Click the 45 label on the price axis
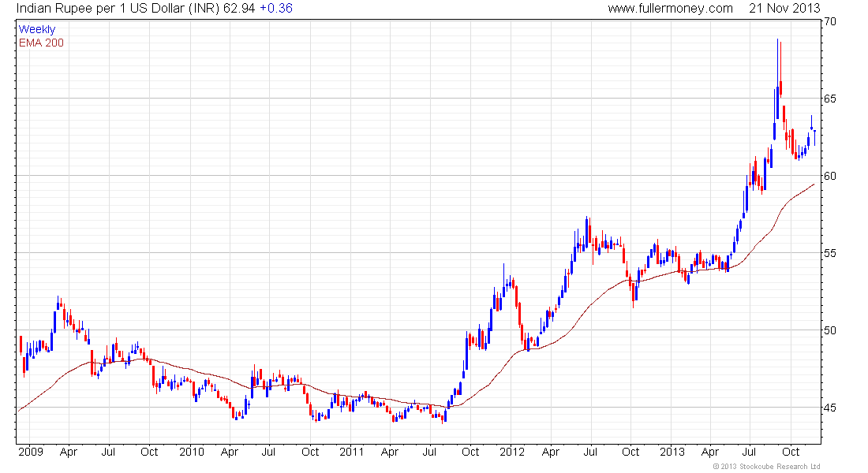 click(x=830, y=408)
